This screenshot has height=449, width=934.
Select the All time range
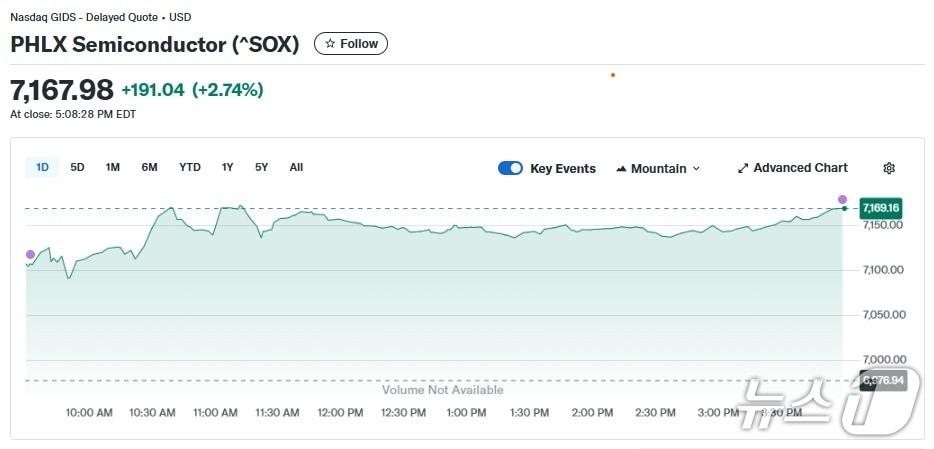coord(296,167)
